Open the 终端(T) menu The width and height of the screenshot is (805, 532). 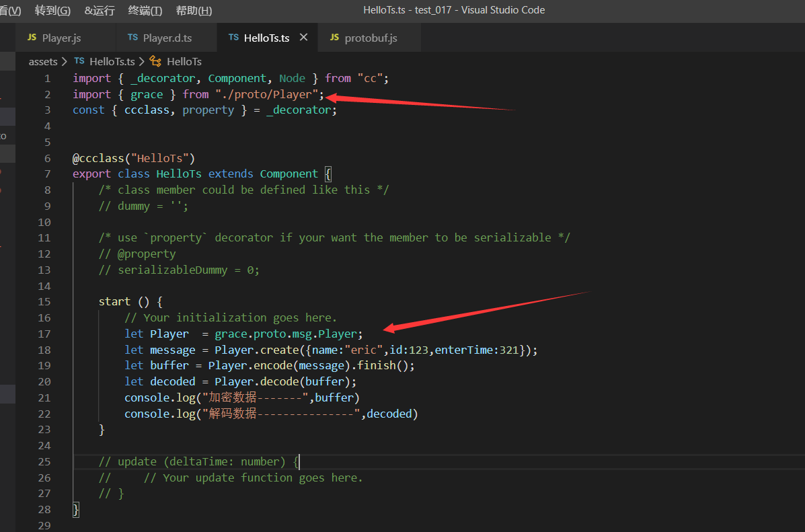[x=145, y=10]
